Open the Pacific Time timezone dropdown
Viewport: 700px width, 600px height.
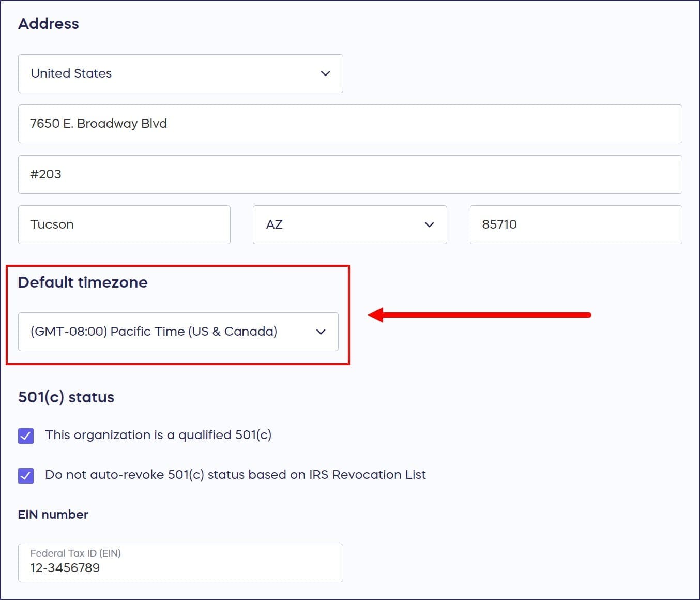(165, 332)
